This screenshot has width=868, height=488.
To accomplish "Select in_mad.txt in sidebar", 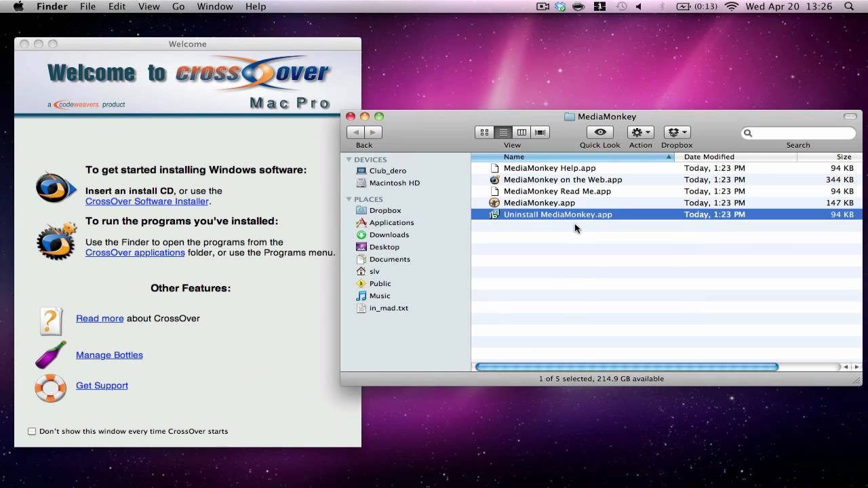I will point(382,308).
